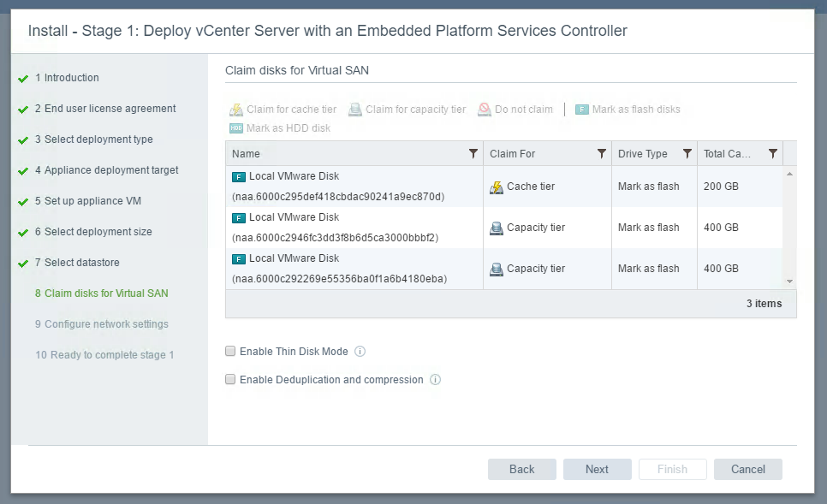Enable Deduplication and compression checkbox

click(230, 379)
